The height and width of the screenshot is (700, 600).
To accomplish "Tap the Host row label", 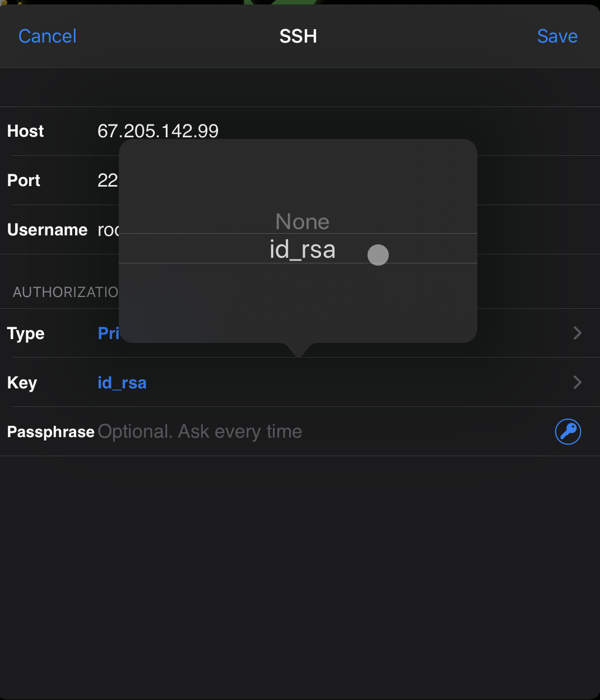I will pyautogui.click(x=25, y=131).
